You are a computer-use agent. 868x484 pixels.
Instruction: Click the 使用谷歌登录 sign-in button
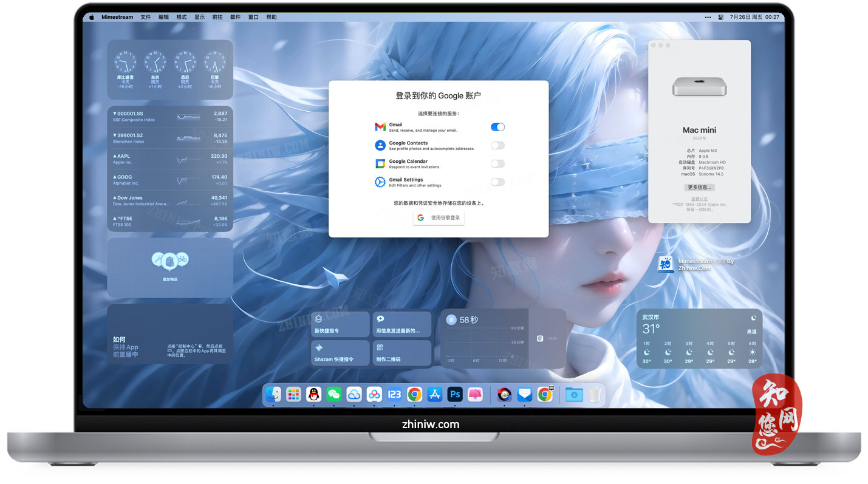(439, 217)
